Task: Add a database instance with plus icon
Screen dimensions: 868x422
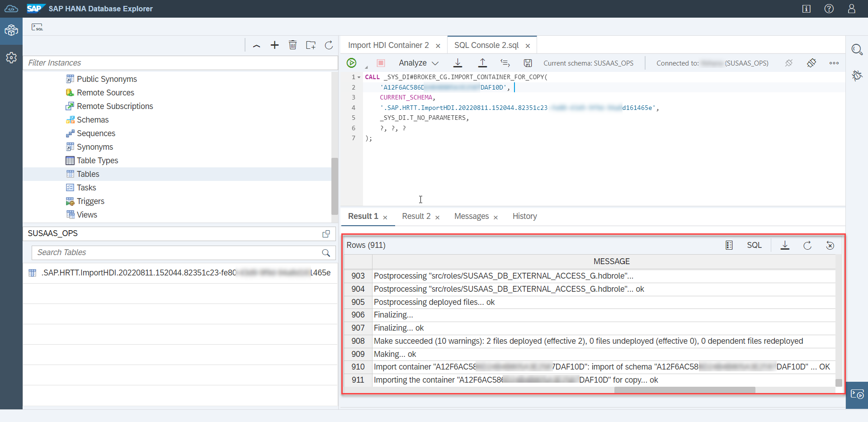Action: pos(274,45)
